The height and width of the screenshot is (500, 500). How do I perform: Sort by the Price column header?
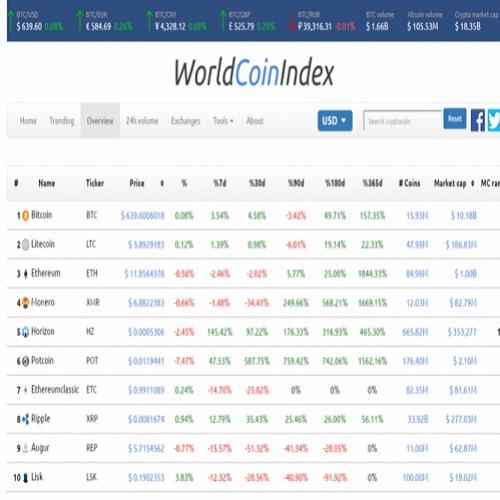[x=137, y=183]
